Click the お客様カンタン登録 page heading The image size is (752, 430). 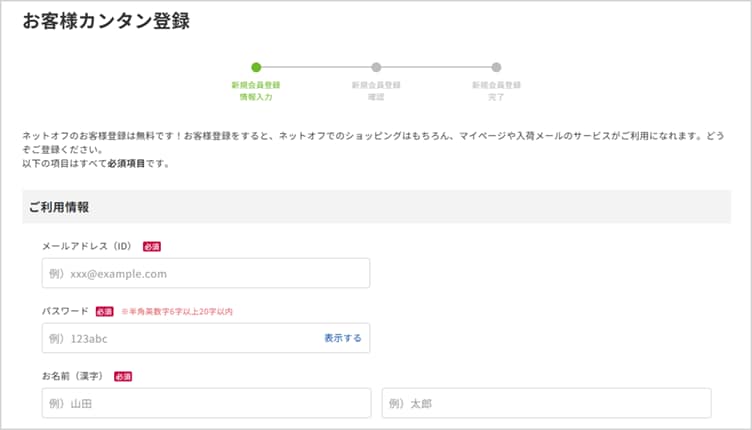[x=106, y=21]
